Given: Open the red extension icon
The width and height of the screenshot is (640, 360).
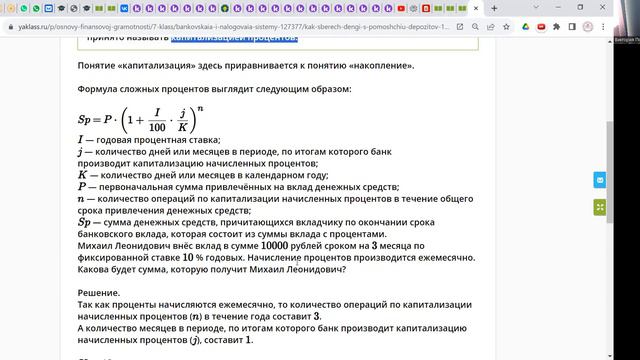Looking at the screenshot, I should coord(541,27).
